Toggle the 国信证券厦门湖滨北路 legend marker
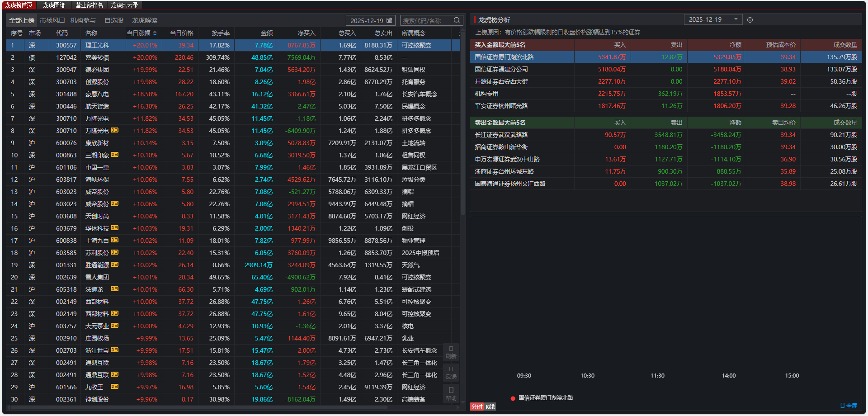Image resolution: width=868 pixels, height=416 pixels. click(x=513, y=398)
